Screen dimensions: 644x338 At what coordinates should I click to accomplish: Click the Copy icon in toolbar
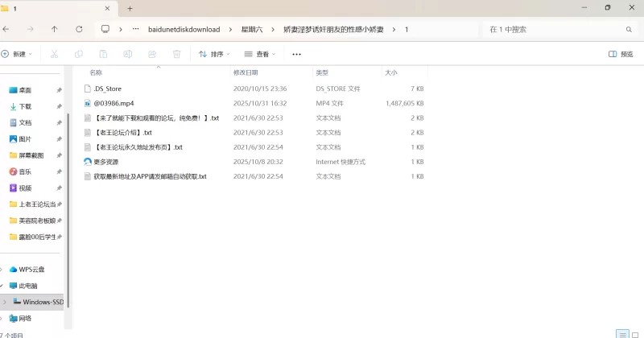[x=78, y=54]
